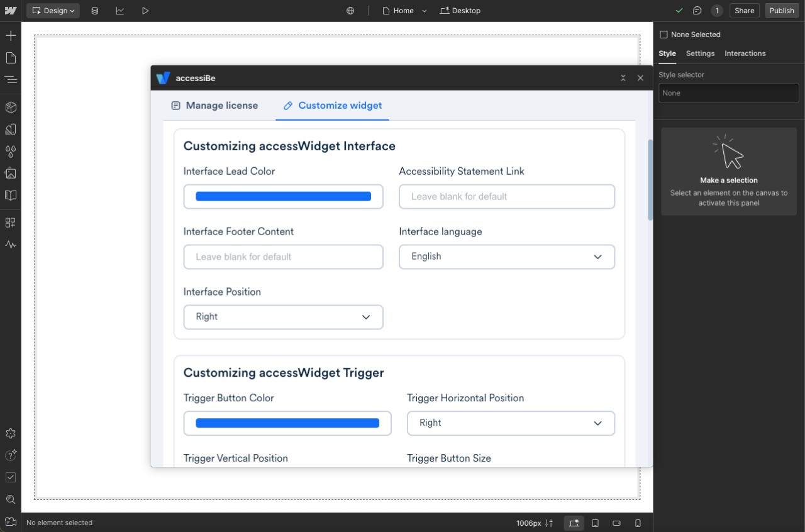Click the Interface Footer Content field
Screen dimensions: 805x532
283,257
